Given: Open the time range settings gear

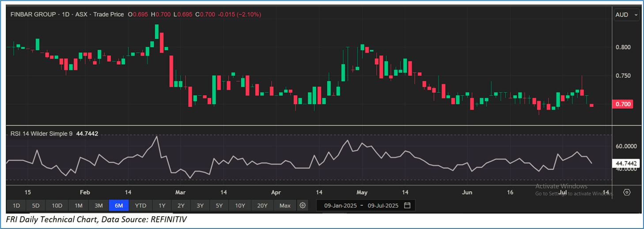Looking at the screenshot, I should click(303, 206).
